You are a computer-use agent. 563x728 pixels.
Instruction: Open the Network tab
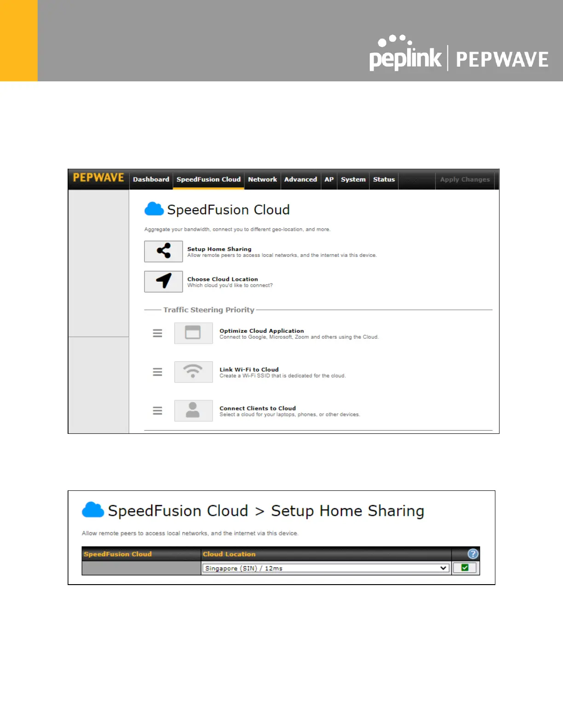click(262, 179)
